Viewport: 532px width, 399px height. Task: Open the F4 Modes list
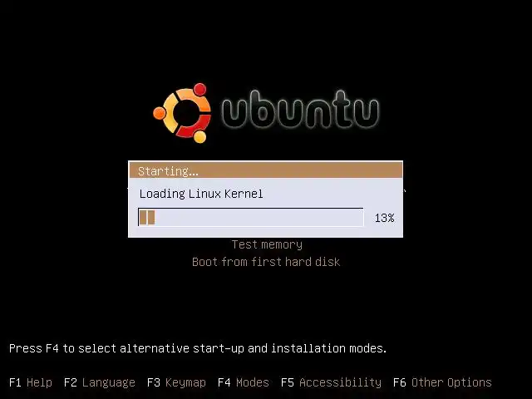coord(244,382)
